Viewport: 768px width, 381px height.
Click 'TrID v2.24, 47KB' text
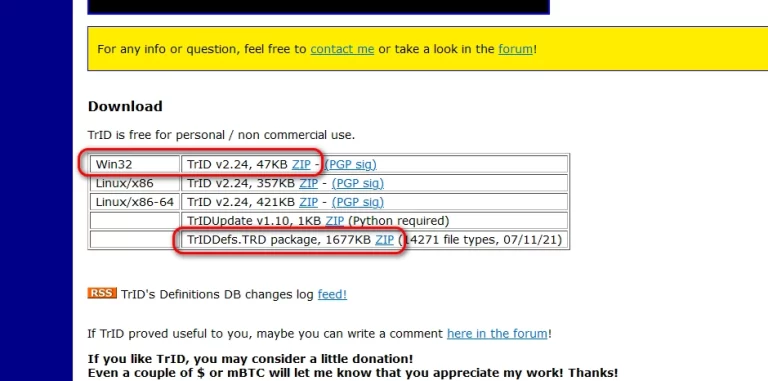click(237, 165)
